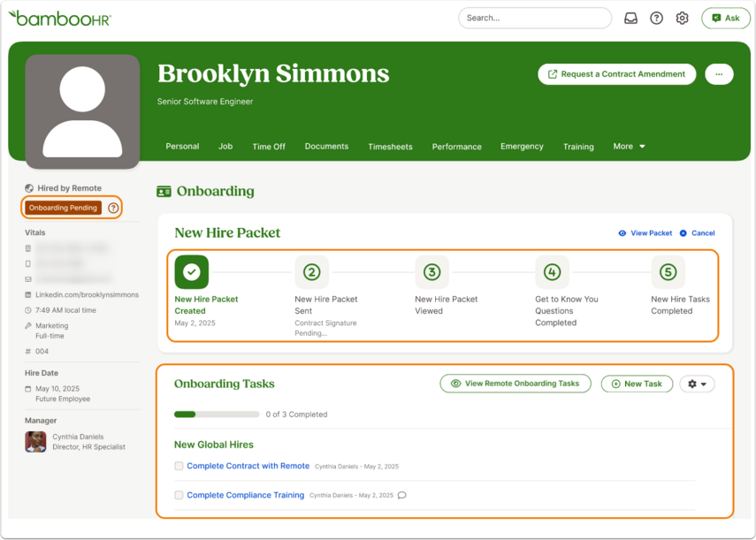This screenshot has height=540, width=756.
Task: Open the Documents tab
Action: 326,147
